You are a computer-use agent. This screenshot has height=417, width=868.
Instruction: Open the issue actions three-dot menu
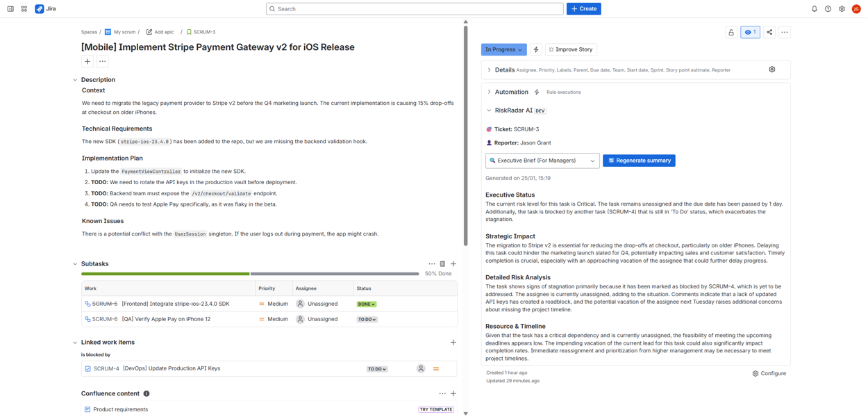pyautogui.click(x=785, y=32)
